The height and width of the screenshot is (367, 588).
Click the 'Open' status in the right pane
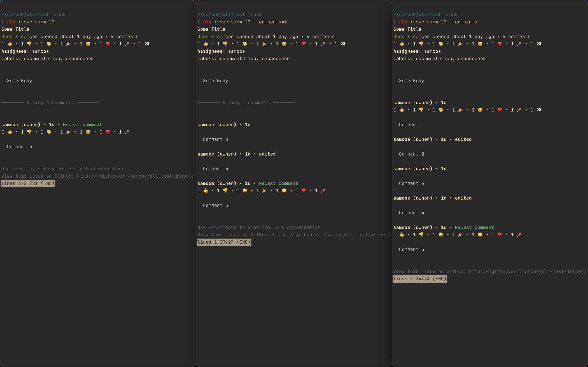[x=399, y=37]
